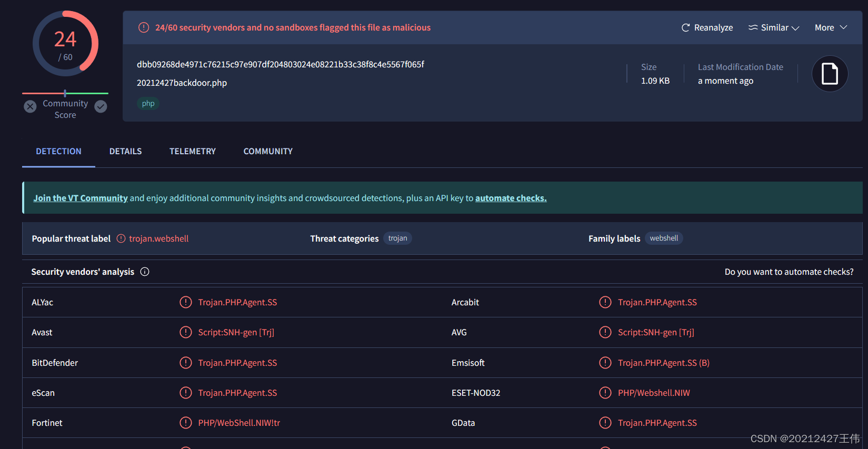
Task: Click the malicious alert icon in banner
Action: point(144,27)
